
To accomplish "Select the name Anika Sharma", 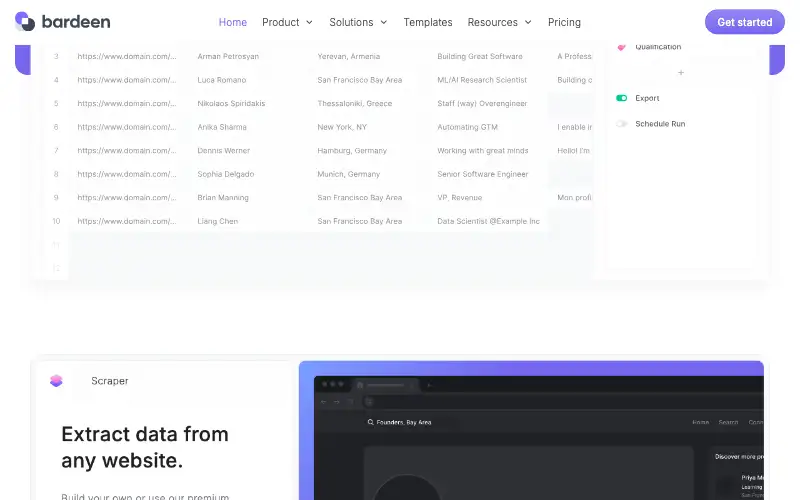I will pos(222,127).
